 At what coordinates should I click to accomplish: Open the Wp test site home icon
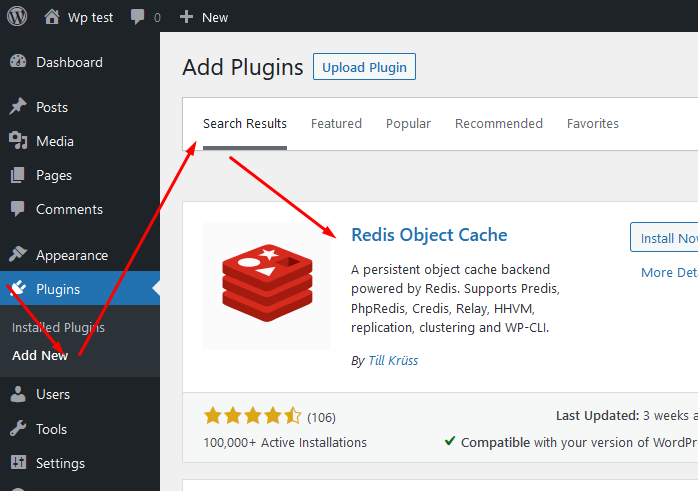pos(52,17)
